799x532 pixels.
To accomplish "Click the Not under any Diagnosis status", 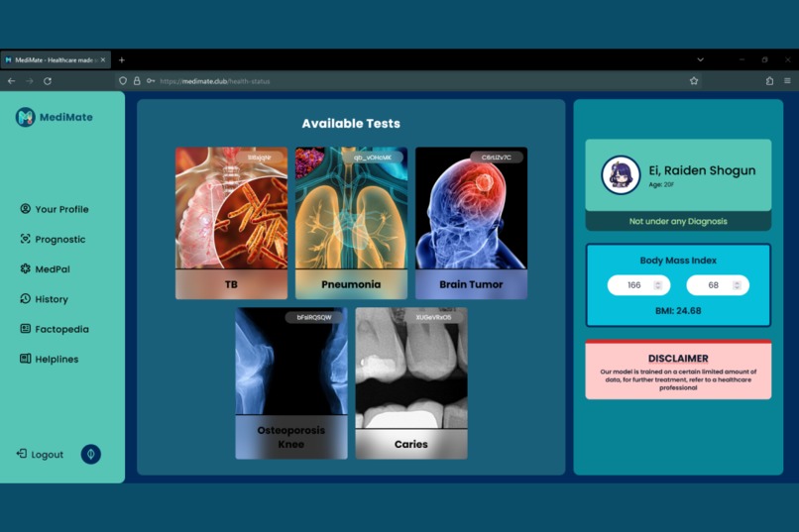I will click(678, 222).
